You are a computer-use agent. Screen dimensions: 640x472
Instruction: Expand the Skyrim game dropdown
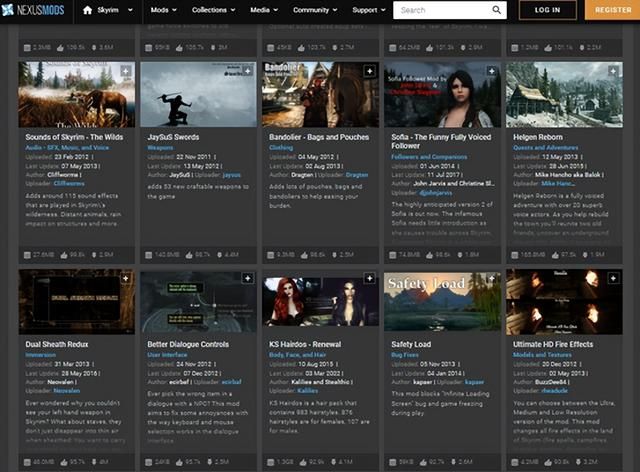coord(113,10)
